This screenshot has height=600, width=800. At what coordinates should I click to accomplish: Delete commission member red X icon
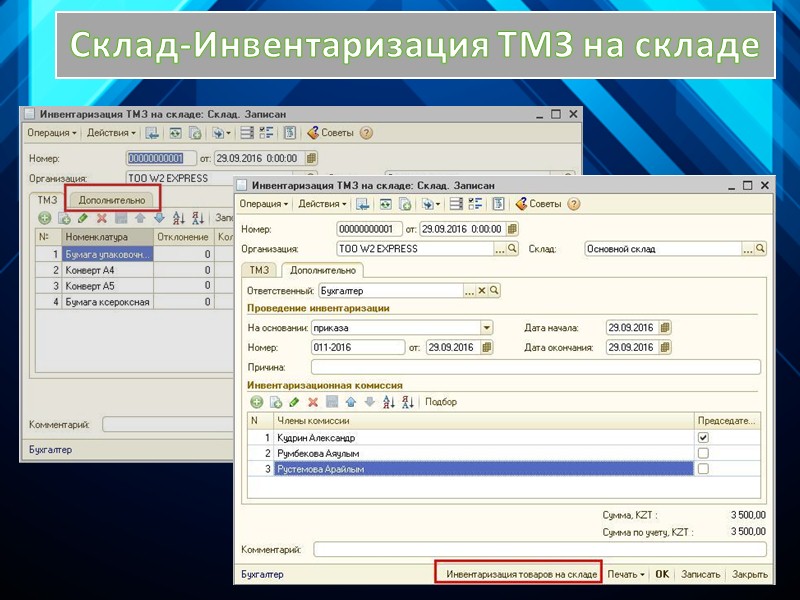point(313,402)
